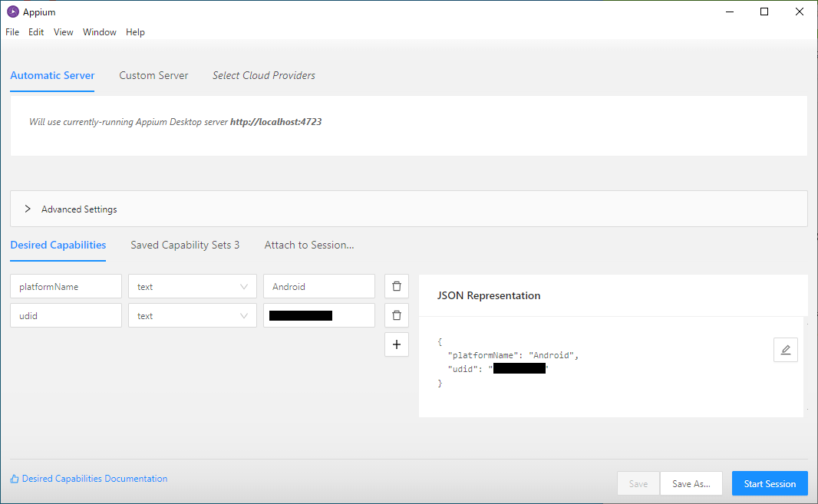Screen dimensions: 818x504
Task: Open the Edit menu
Action: pos(36,32)
